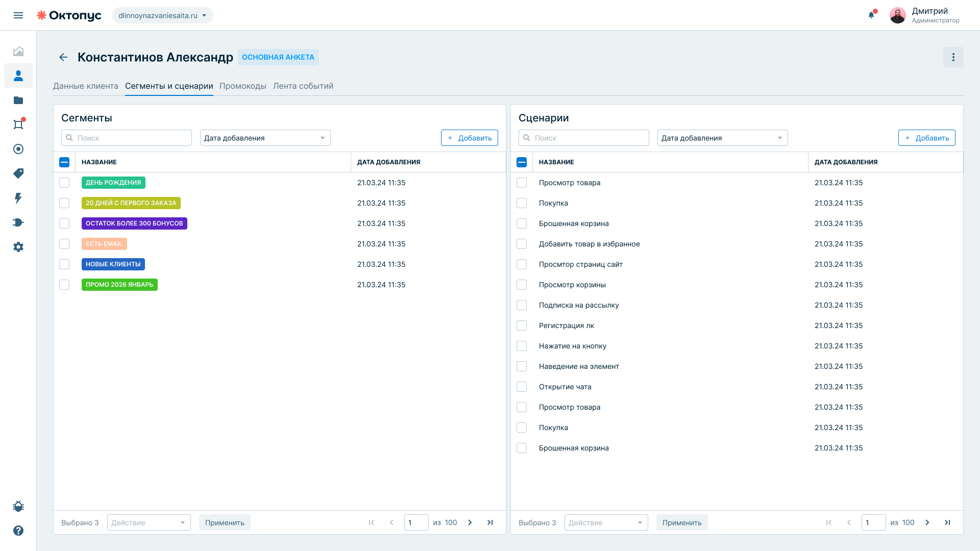The image size is (980, 551).
Task: Open notifications bell icon
Action: point(871,15)
